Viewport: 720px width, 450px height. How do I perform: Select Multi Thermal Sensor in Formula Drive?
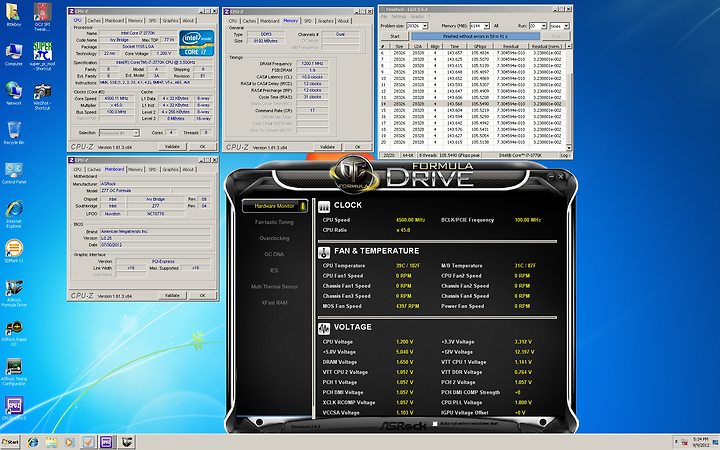[x=274, y=287]
